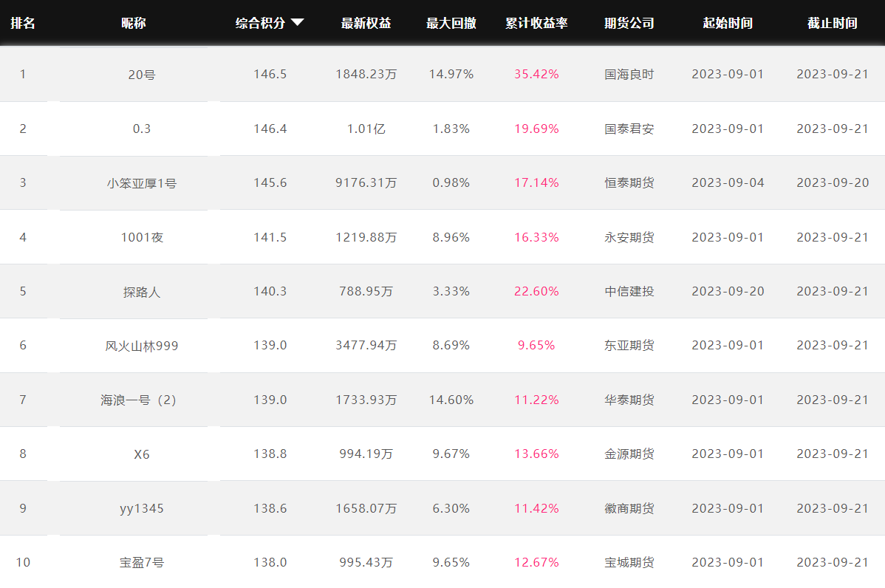Sort by the 最新权益 header
The height and width of the screenshot is (588, 885).
[366, 23]
